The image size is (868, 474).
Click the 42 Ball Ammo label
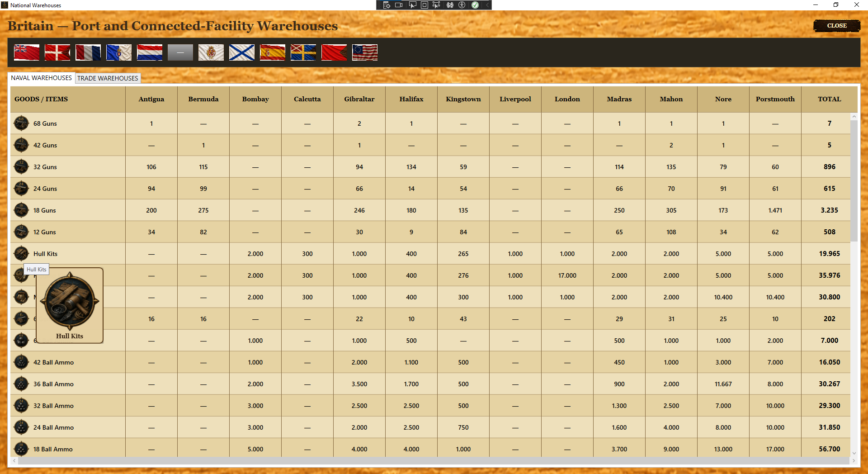[x=53, y=362]
